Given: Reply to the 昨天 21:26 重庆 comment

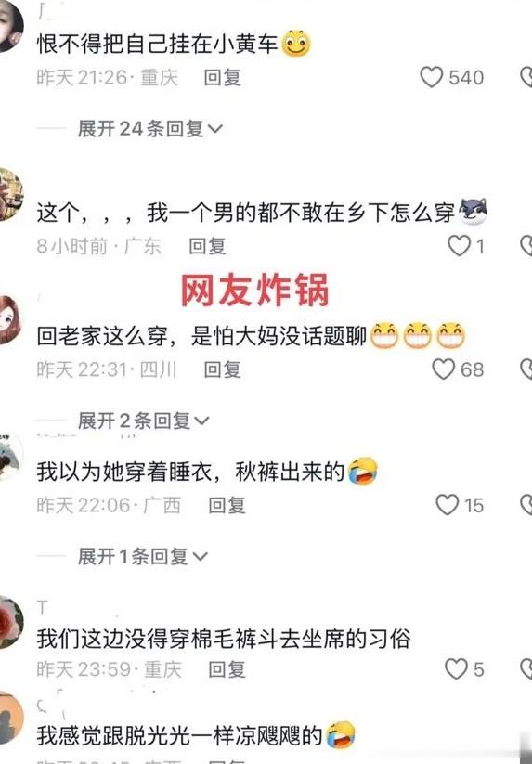Looking at the screenshot, I should click(x=222, y=77).
